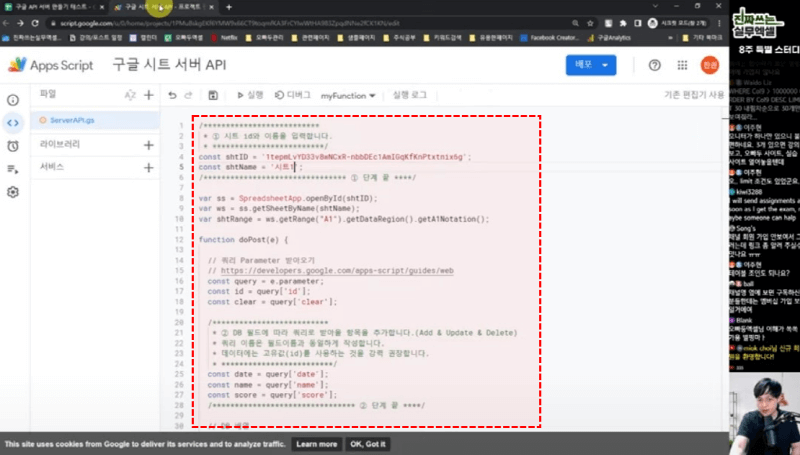Click Learn more on cookie banner
800x455 pixels.
(x=316, y=444)
